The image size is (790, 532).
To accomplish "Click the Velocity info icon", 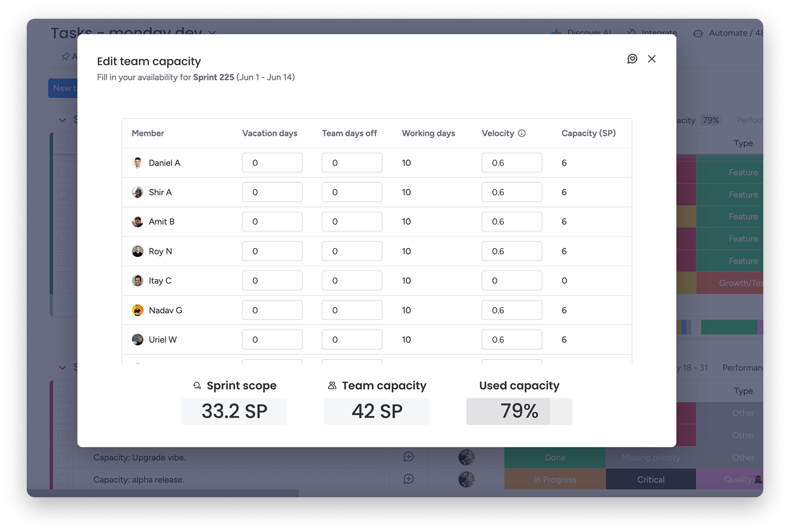I will point(522,133).
